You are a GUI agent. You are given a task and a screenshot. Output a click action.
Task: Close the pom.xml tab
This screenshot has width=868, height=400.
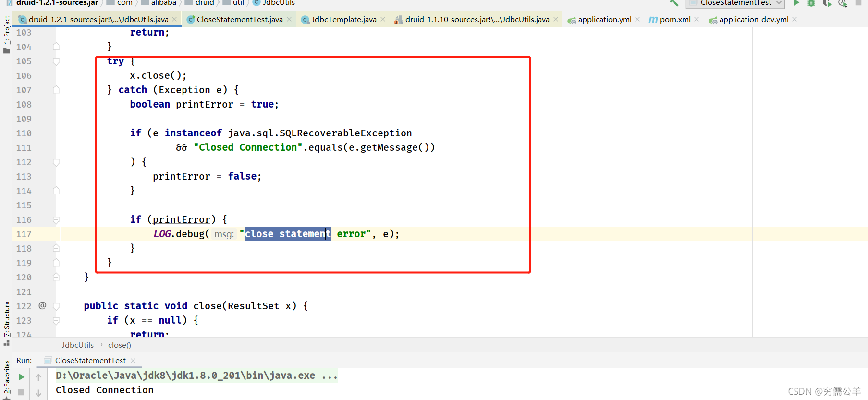697,19
